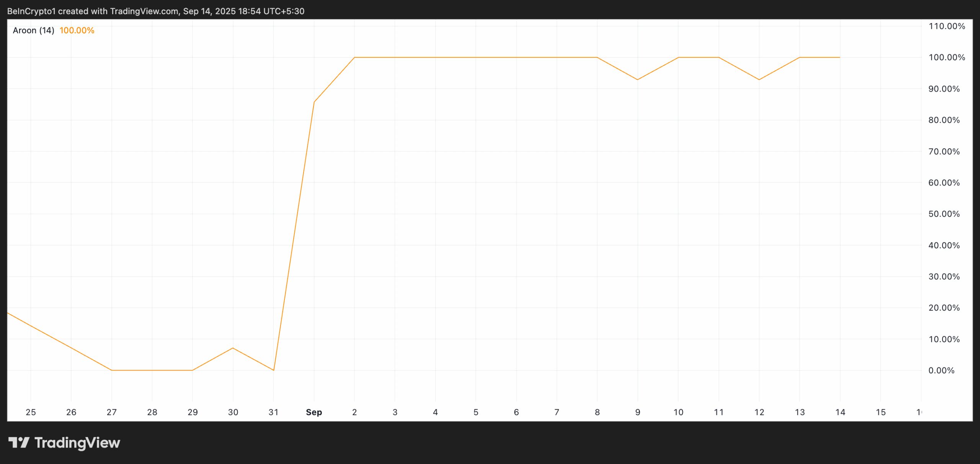The height and width of the screenshot is (464, 980).
Task: Click the 90.00% scale label
Action: pos(944,89)
